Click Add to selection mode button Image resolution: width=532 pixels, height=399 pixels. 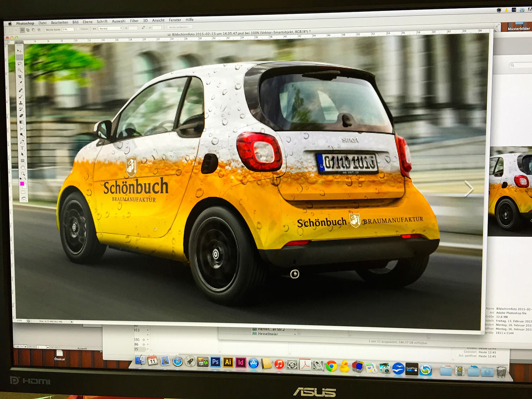(x=28, y=30)
